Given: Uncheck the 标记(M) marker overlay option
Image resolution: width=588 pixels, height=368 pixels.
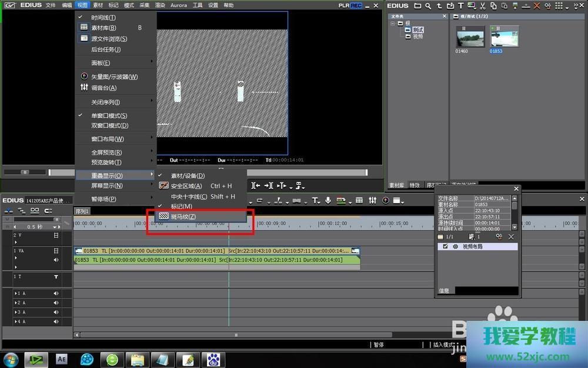Looking at the screenshot, I should (181, 207).
